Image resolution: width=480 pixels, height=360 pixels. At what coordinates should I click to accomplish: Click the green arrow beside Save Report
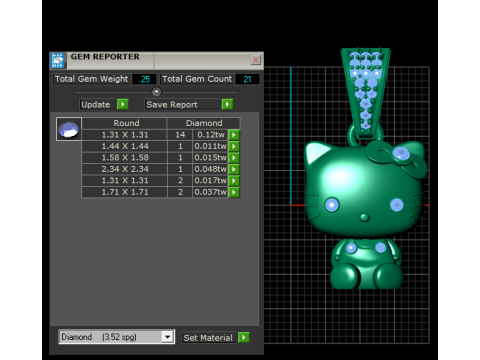pos(227,104)
